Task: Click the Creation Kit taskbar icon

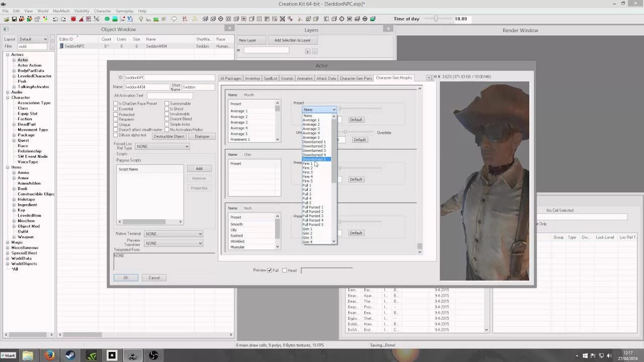Action: coord(133,355)
